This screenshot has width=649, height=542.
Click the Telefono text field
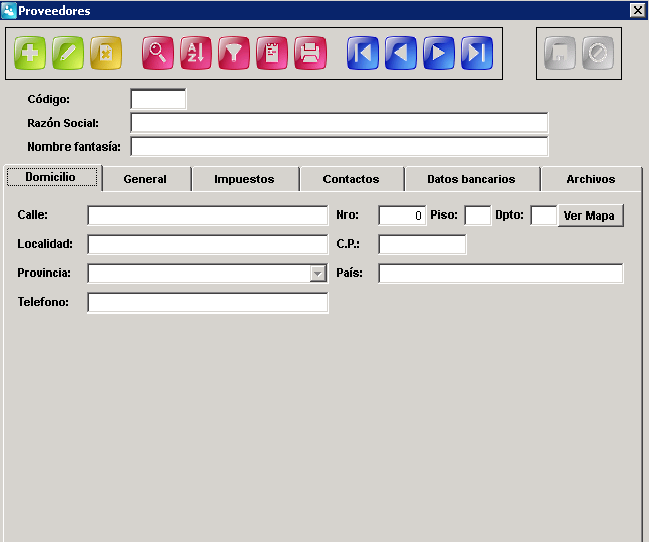click(x=208, y=303)
